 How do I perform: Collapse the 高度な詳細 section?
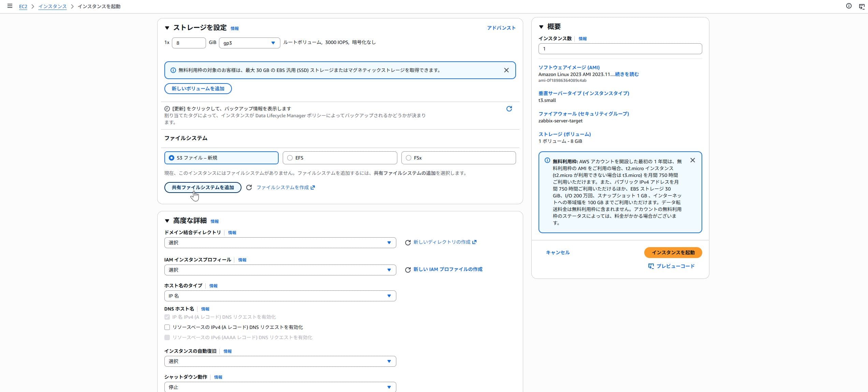click(167, 221)
